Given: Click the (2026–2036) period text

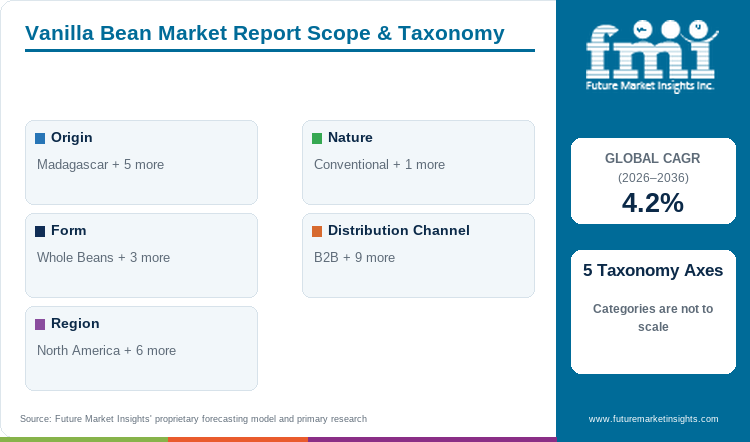Looking at the screenshot, I should click(x=653, y=178).
